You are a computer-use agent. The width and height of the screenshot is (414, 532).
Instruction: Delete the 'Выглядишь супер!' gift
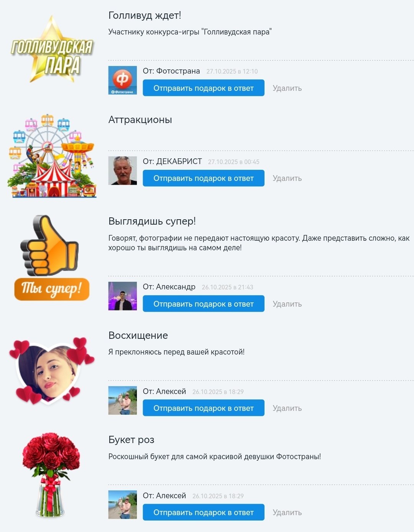[287, 304]
